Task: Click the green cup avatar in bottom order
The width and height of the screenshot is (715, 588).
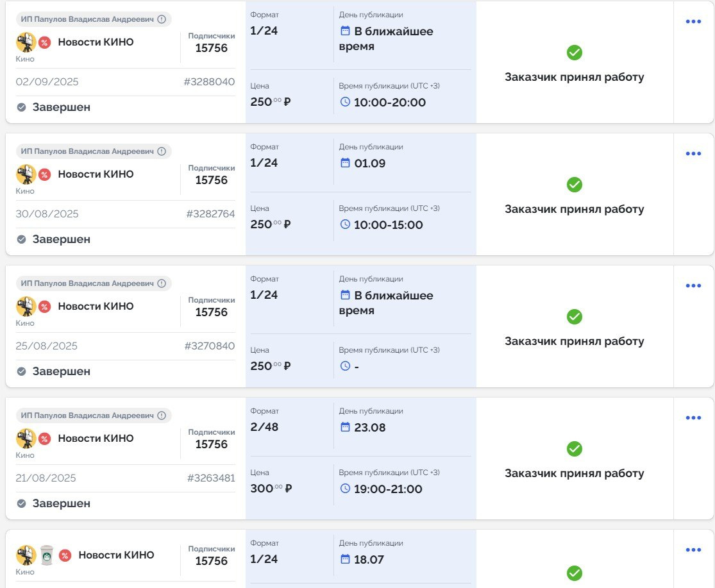Action: [46, 555]
